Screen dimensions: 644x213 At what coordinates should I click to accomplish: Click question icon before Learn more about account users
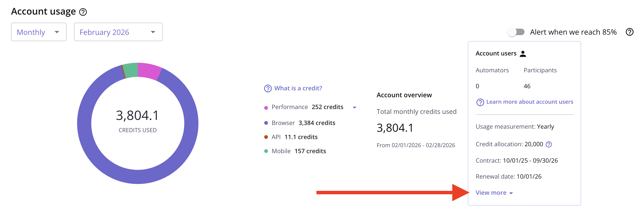[480, 102]
